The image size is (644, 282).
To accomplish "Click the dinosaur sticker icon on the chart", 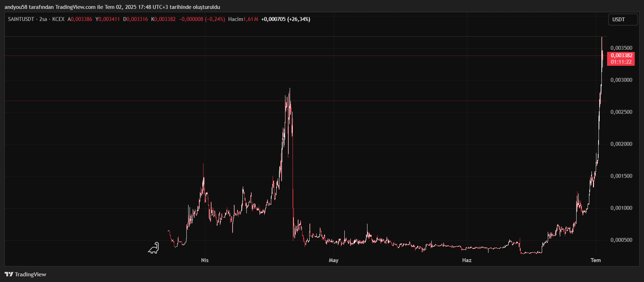I will click(x=153, y=248).
